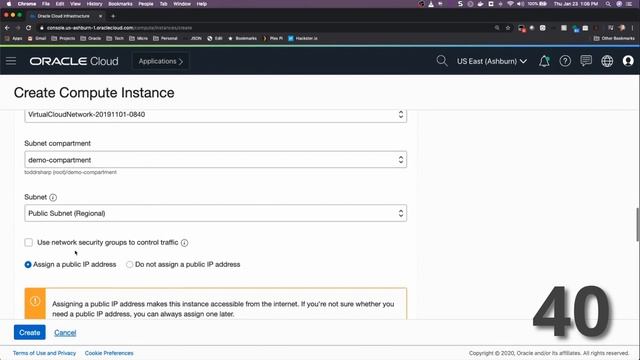The height and width of the screenshot is (360, 640).
Task: Go forward in browser history
Action: pyautogui.click(x=18, y=28)
